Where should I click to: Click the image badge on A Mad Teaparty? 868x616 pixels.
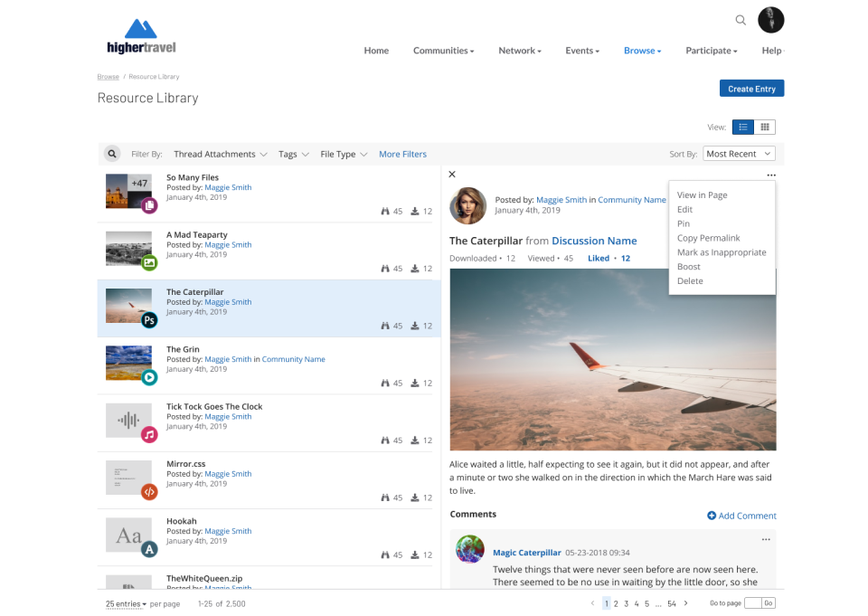[x=149, y=262]
